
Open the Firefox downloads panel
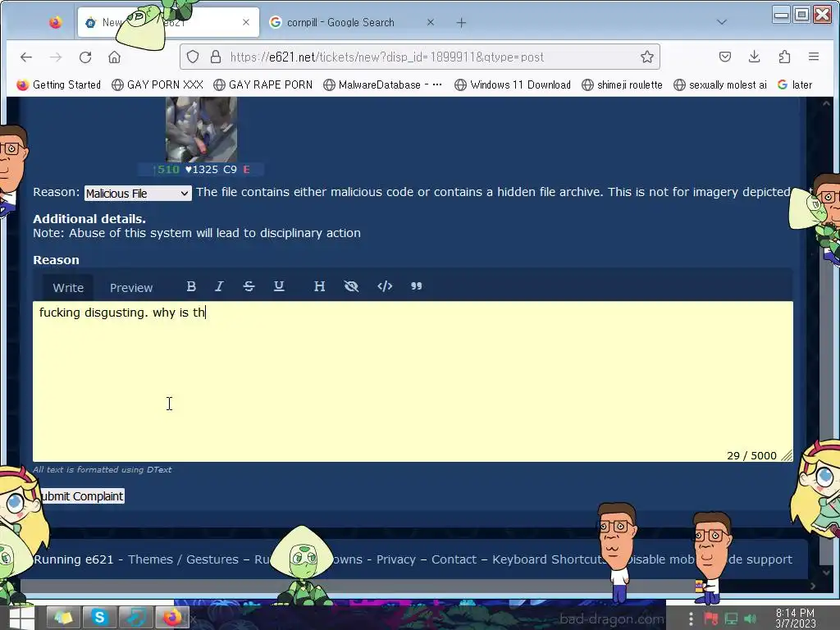pos(755,57)
